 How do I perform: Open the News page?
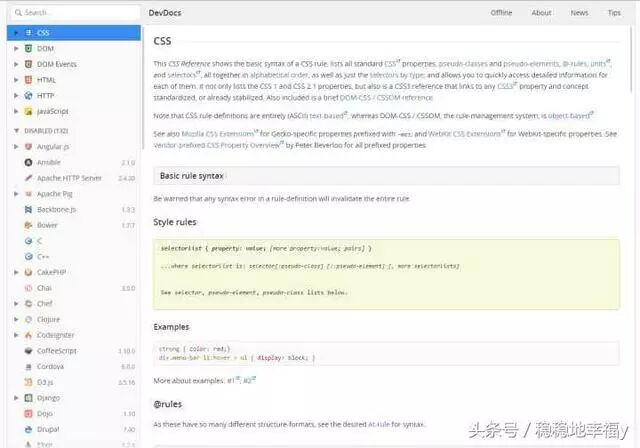click(579, 13)
